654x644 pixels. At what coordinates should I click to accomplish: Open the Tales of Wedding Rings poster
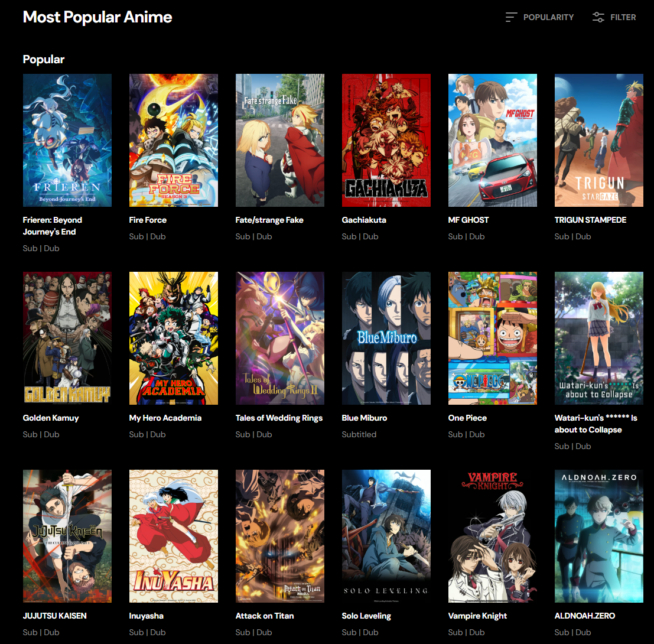280,339
